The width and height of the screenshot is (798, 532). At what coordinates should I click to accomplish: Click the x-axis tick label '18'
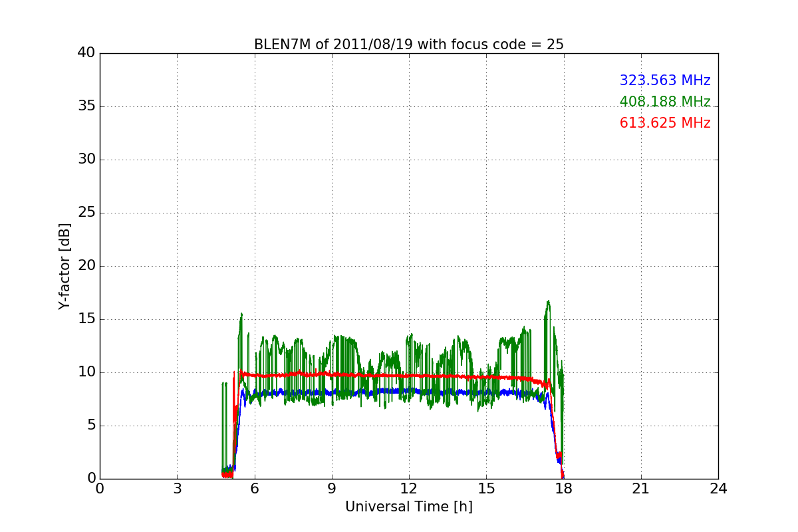564,489
